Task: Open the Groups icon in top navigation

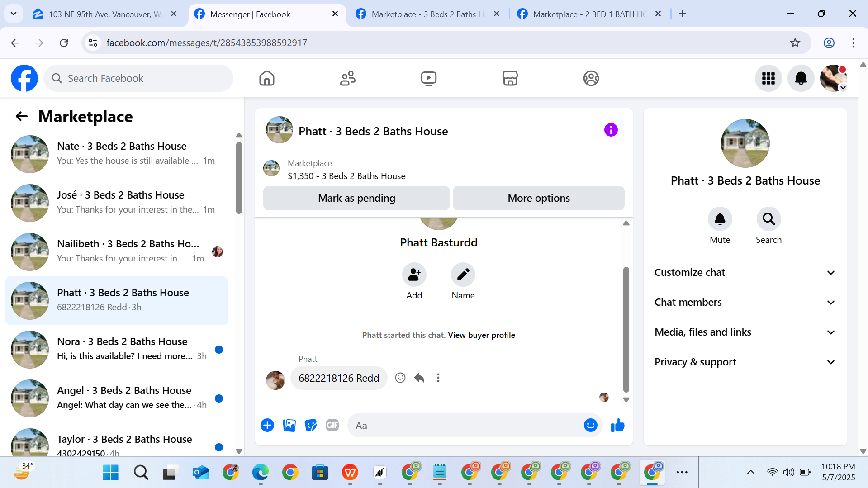Action: 591,78
